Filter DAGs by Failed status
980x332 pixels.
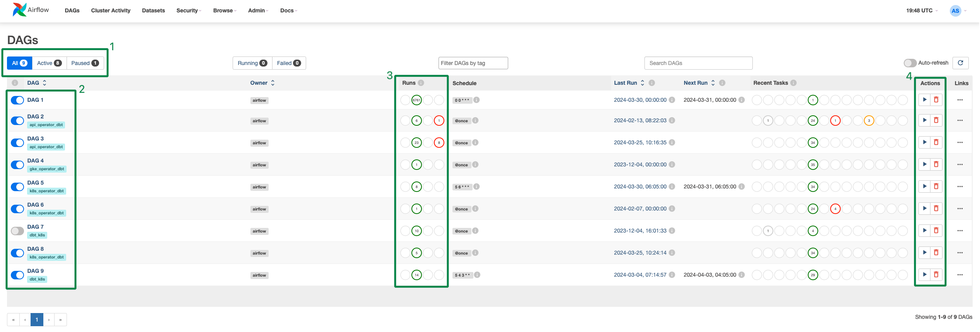(289, 63)
